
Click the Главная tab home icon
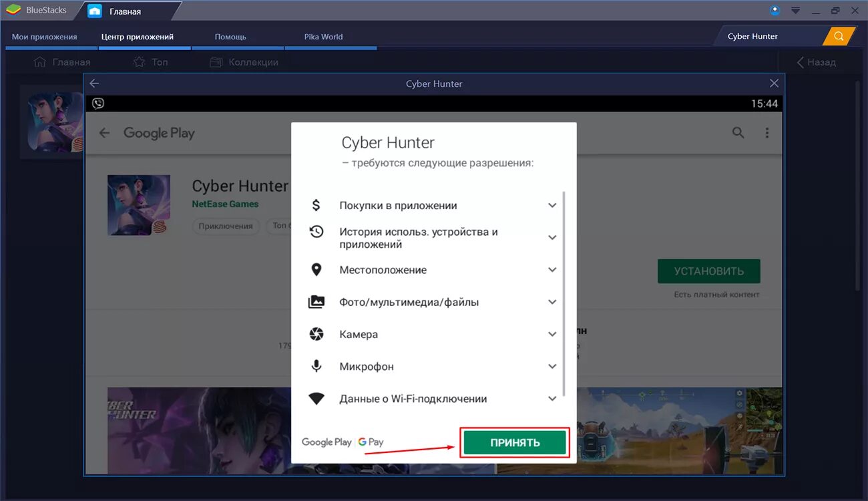point(95,11)
